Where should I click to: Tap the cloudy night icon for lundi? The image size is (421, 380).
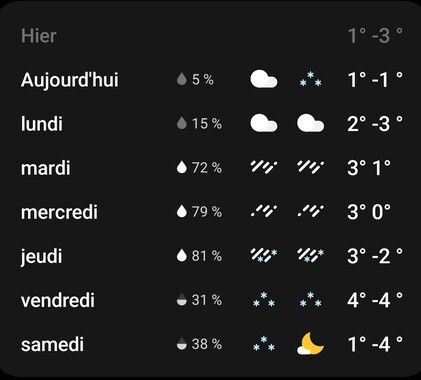point(310,123)
